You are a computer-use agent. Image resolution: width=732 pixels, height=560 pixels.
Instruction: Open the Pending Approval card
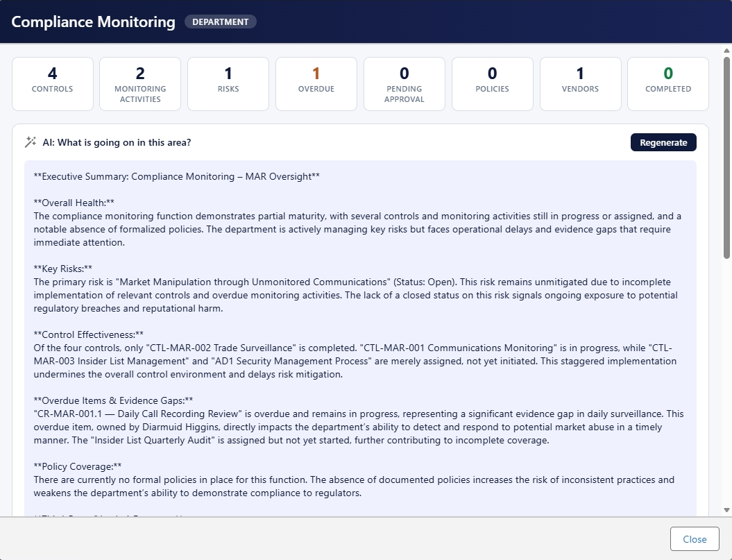(405, 84)
